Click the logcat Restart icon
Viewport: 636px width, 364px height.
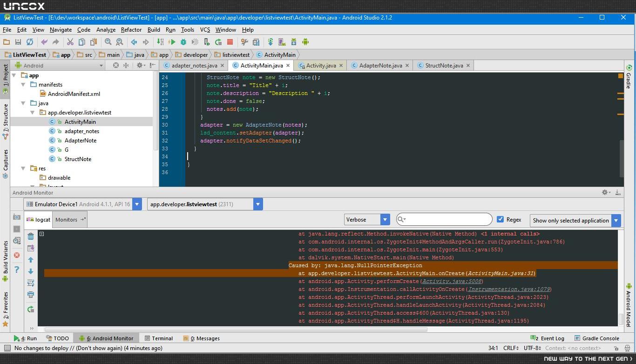click(31, 309)
